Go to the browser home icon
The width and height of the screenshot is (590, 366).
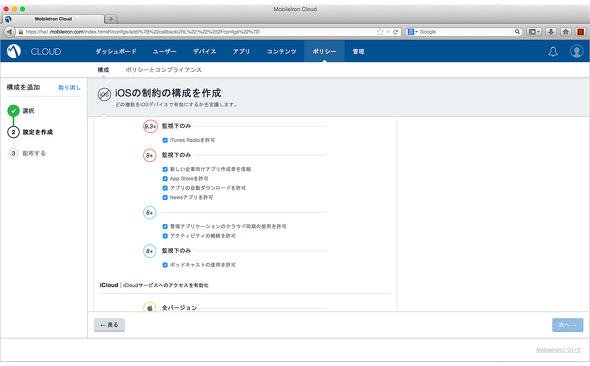(x=566, y=32)
